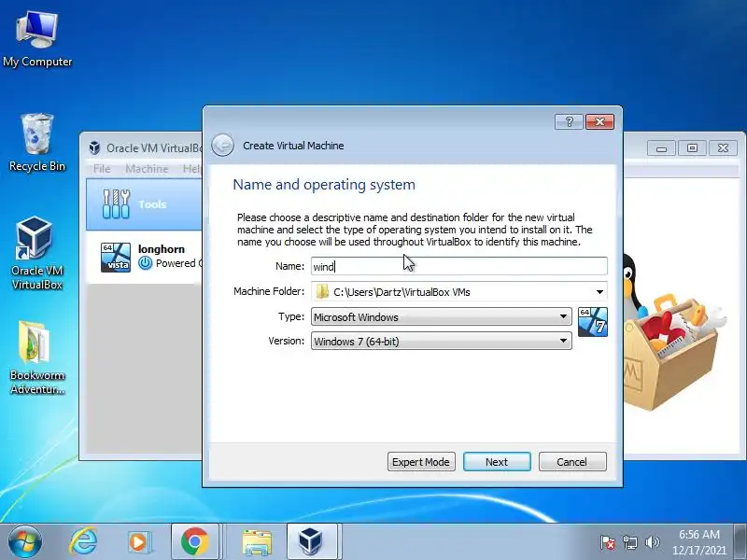Viewport: 747px width, 560px height.
Task: Click the volume speaker tray icon
Action: pyautogui.click(x=652, y=542)
